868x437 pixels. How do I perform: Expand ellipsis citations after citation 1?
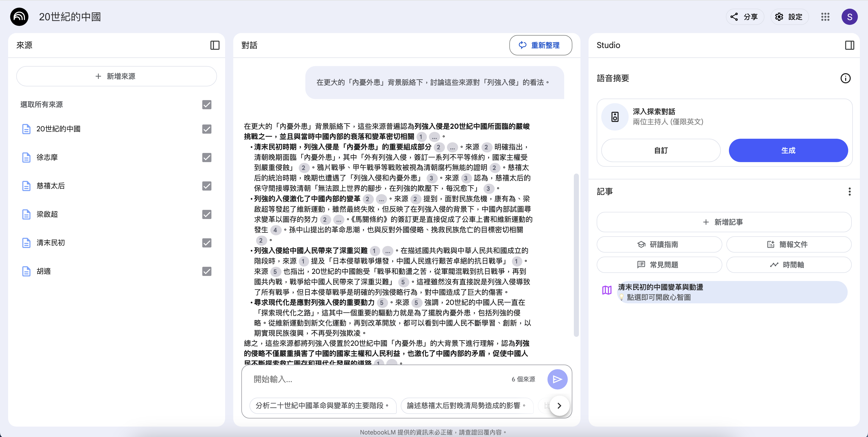[x=434, y=137]
